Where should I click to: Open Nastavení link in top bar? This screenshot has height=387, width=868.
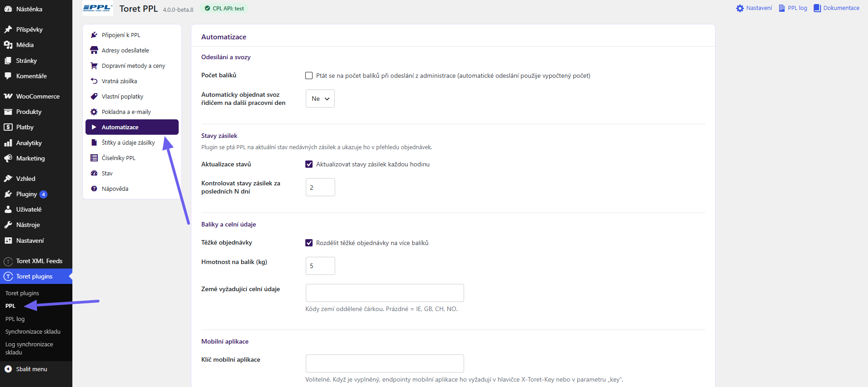[754, 8]
